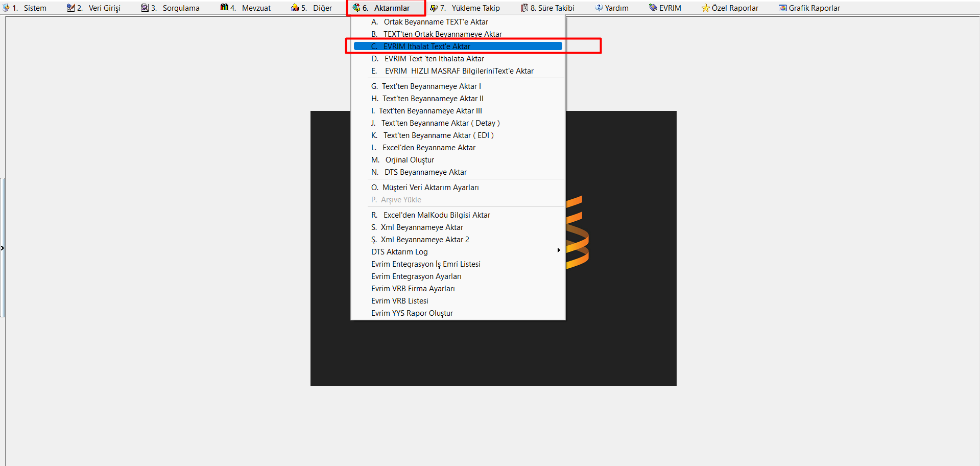Open the Sistem menu
Image resolution: width=980 pixels, height=466 pixels.
coord(29,8)
